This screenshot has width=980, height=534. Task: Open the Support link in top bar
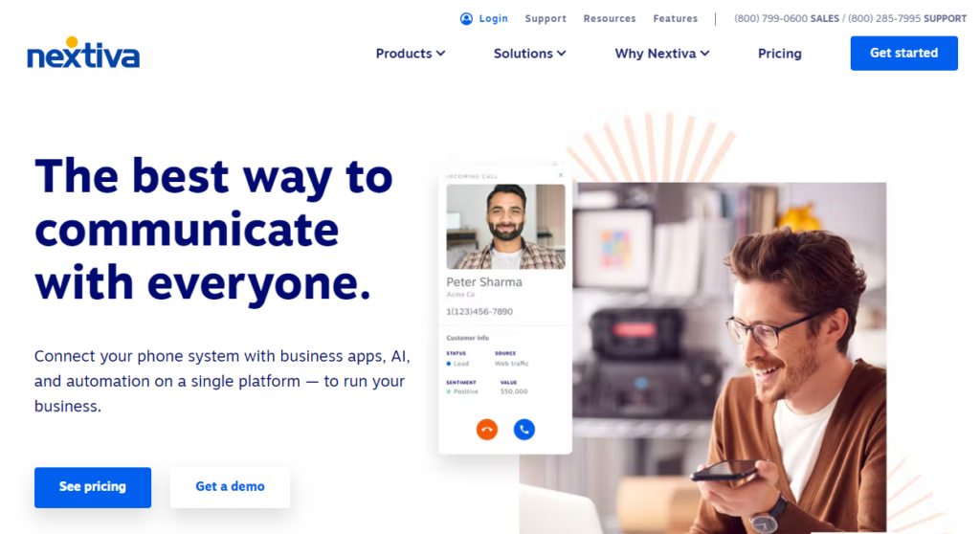click(x=546, y=19)
